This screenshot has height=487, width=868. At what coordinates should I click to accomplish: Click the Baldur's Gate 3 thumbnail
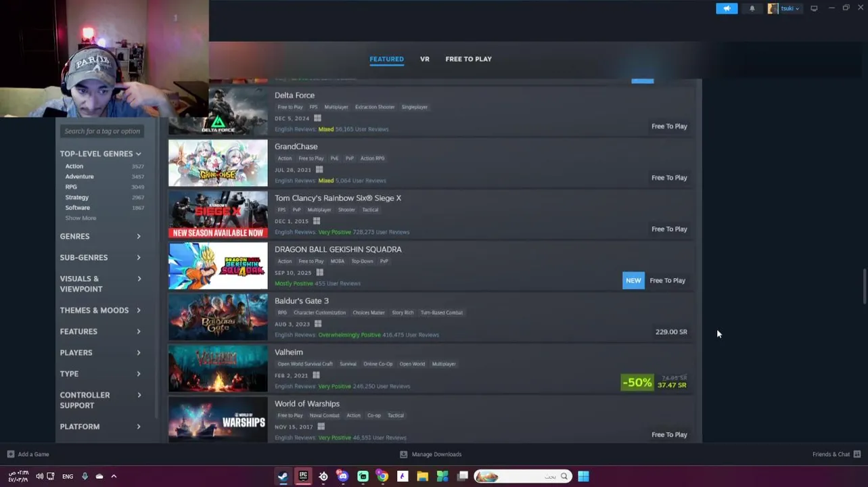pyautogui.click(x=218, y=317)
